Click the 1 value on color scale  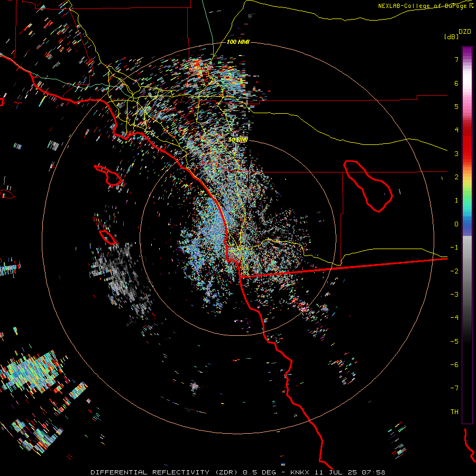tap(456, 200)
